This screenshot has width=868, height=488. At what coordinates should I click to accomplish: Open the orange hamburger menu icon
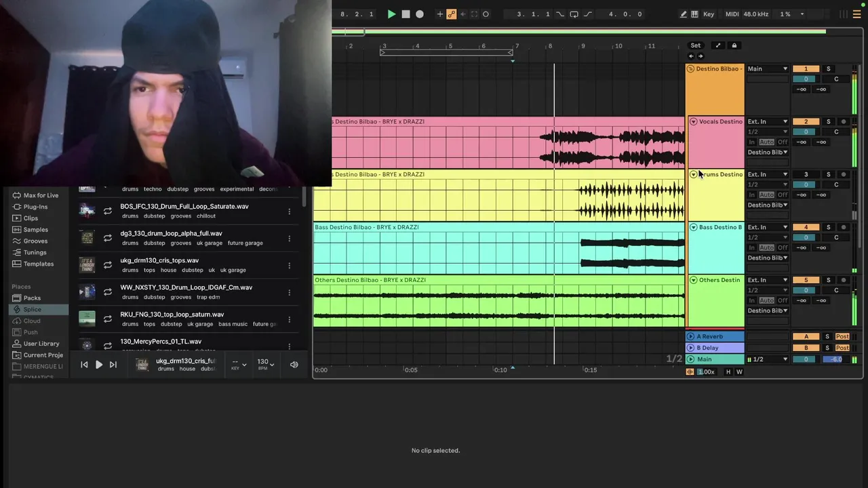click(856, 14)
